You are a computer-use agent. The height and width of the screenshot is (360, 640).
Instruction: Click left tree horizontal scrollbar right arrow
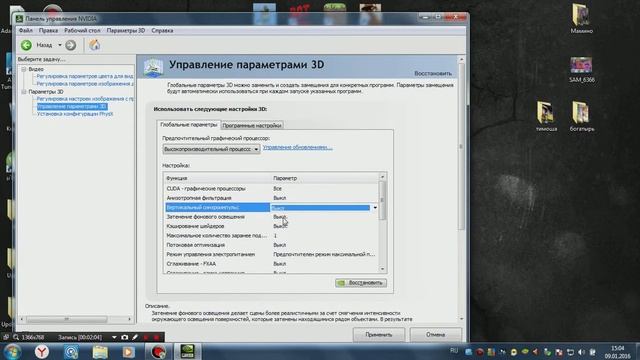130,319
